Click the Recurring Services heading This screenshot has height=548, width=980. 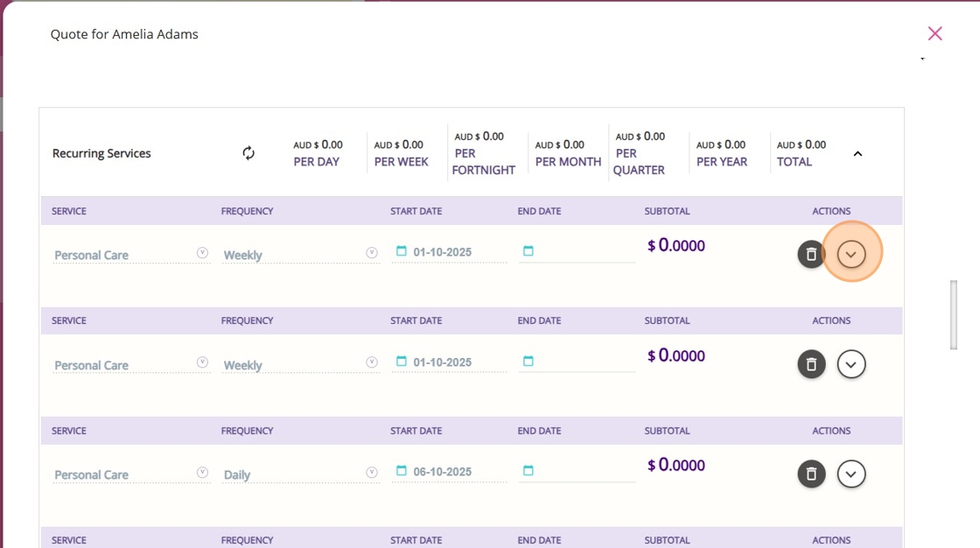click(101, 153)
